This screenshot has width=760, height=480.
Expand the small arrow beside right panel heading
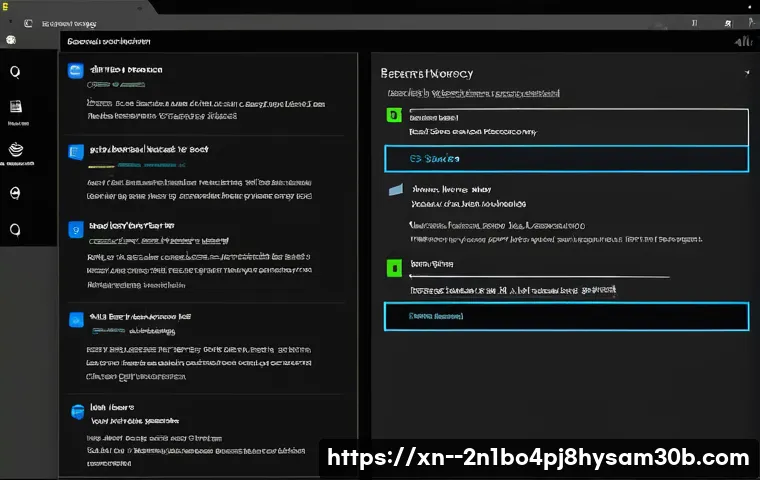click(x=747, y=73)
